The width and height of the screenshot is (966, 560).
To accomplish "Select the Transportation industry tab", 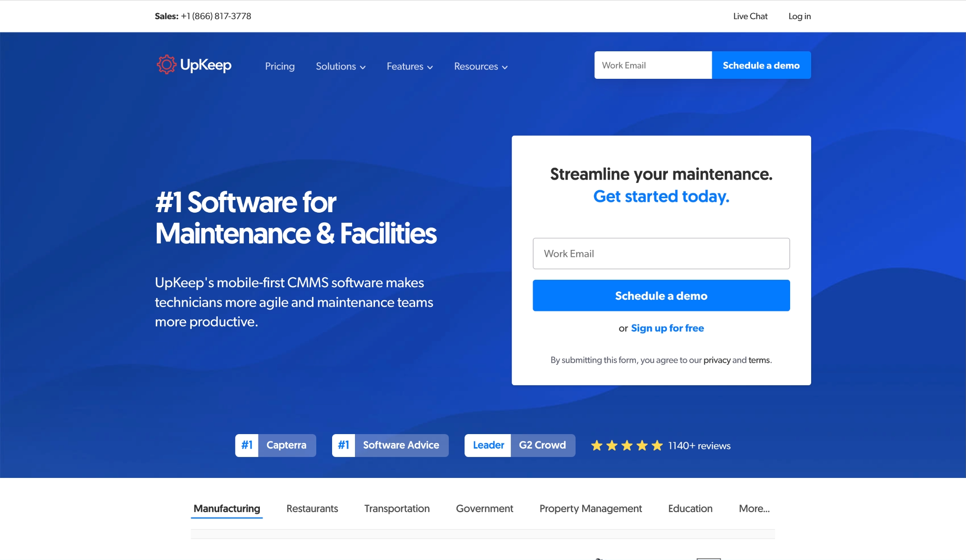I will click(397, 509).
